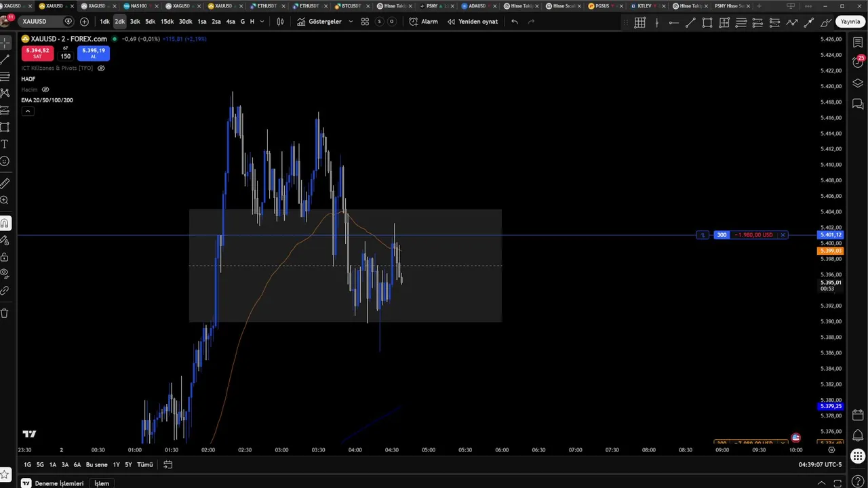Screen dimensions: 868x488
Task: Open the calendar icon in right sidebar
Action: pos(858,415)
